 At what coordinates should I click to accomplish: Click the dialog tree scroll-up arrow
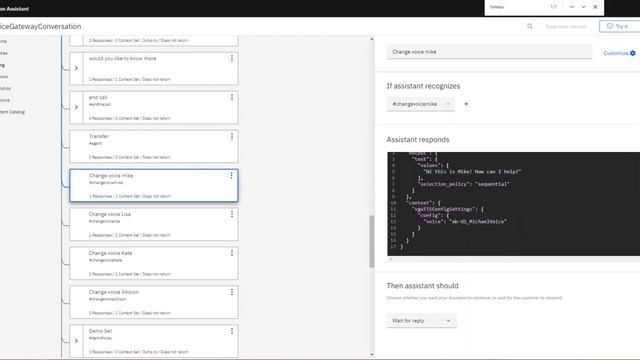coord(371,39)
